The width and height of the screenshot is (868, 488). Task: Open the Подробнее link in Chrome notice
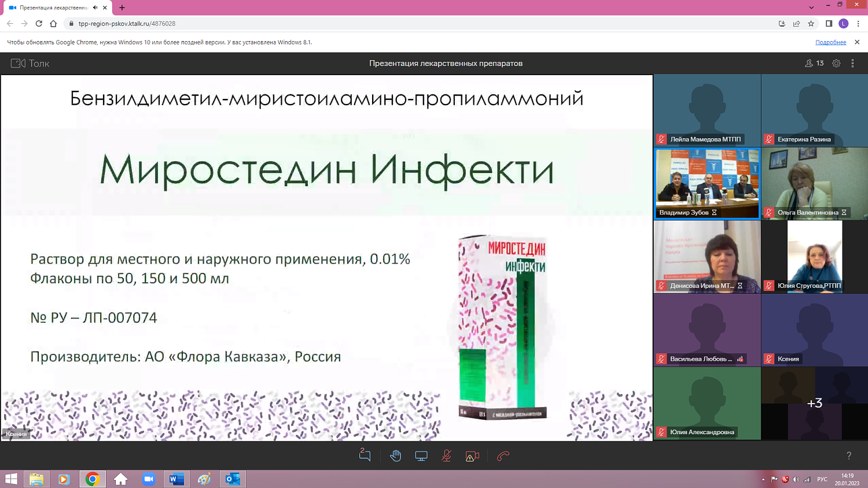pyautogui.click(x=830, y=42)
